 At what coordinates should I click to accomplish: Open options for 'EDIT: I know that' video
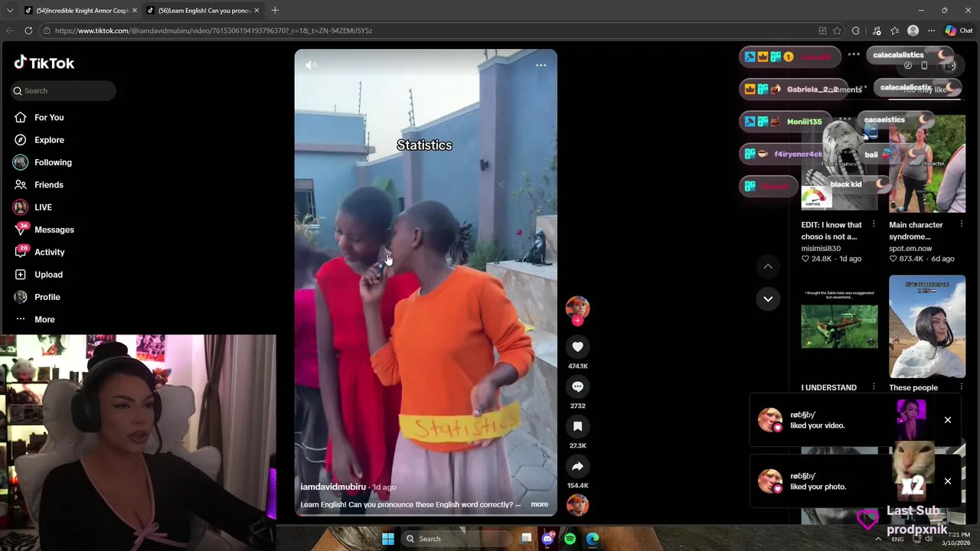874,224
